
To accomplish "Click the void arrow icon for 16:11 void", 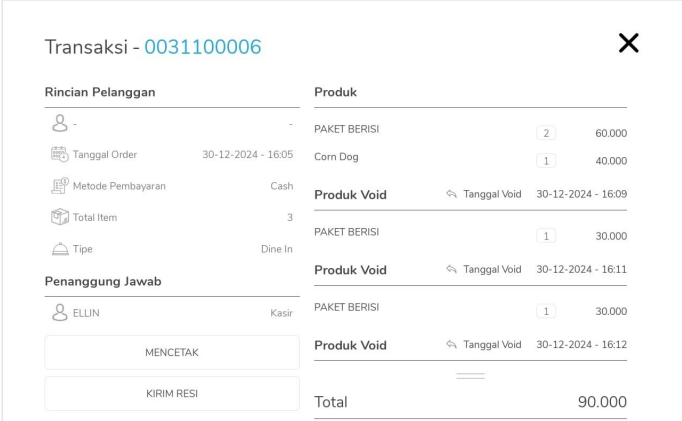I will coord(451,270).
